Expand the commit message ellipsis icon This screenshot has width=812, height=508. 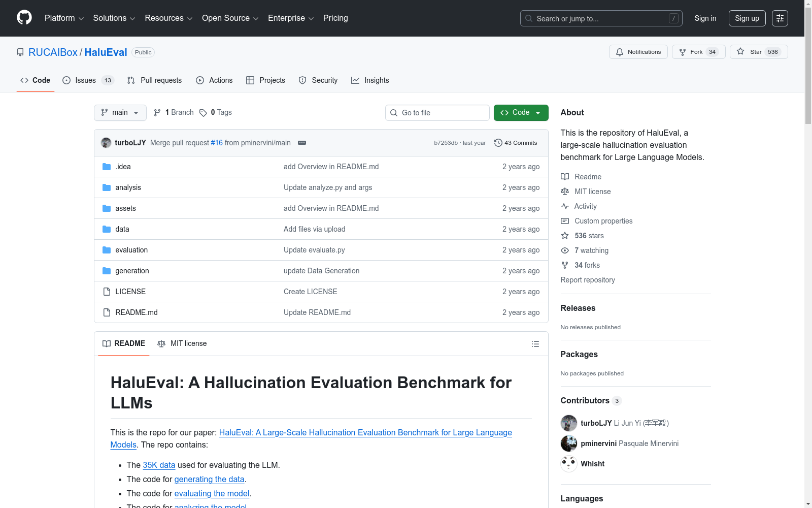click(302, 143)
